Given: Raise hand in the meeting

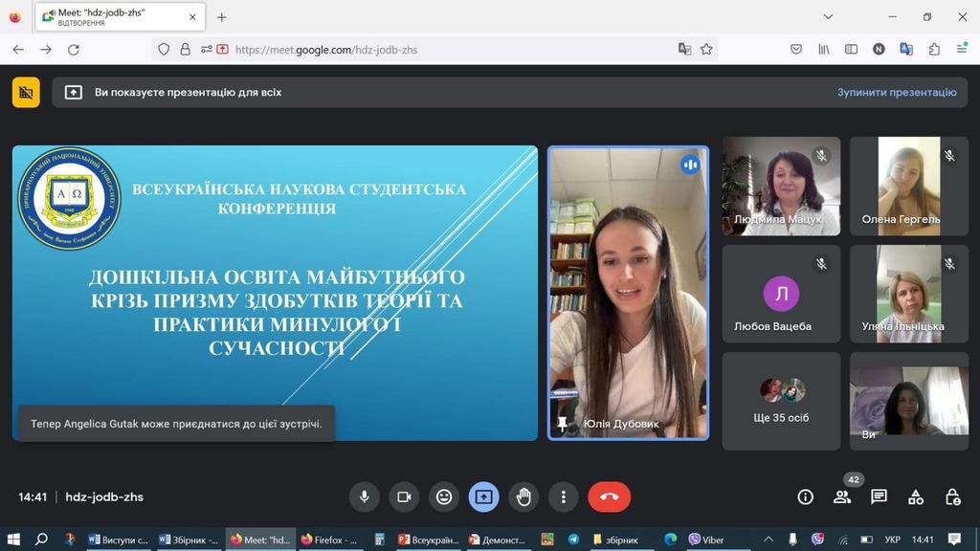Looking at the screenshot, I should pyautogui.click(x=523, y=496).
